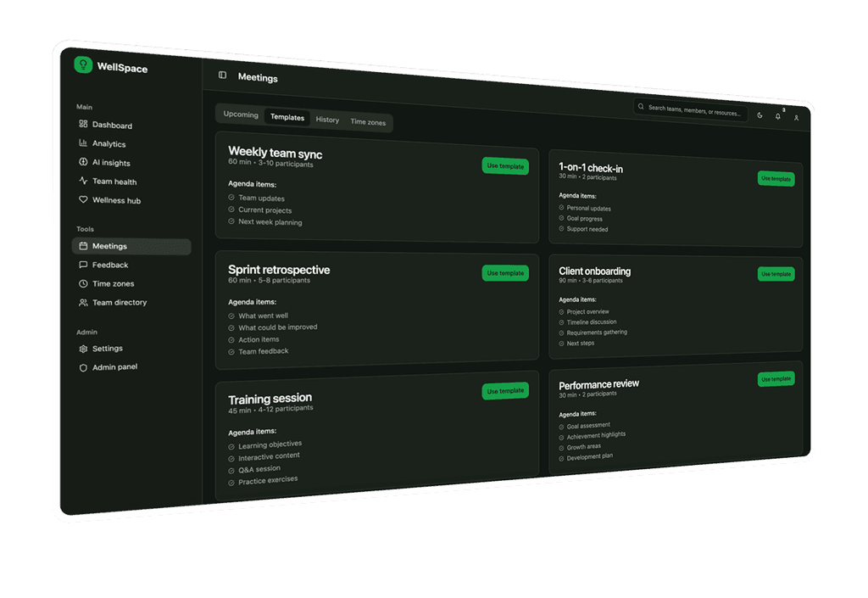This screenshot has height=598, width=868.
Task: Click the Client onboarding title
Action: [594, 271]
